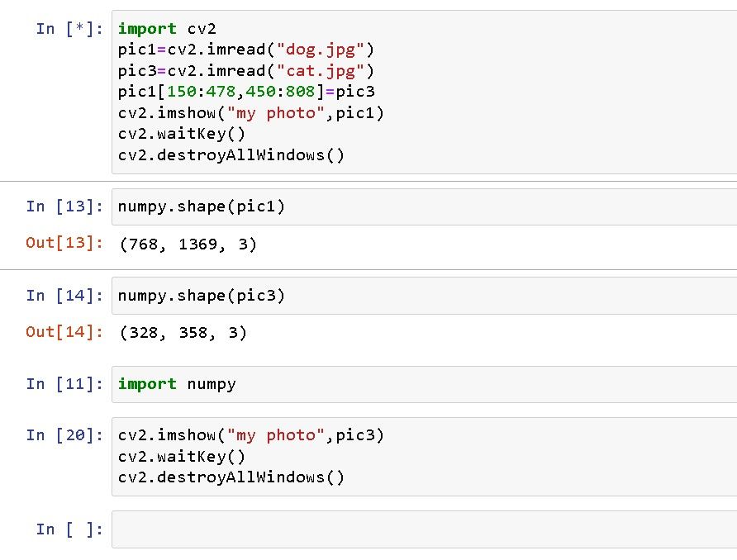Click the empty code cell at the bottom
The width and height of the screenshot is (737, 560).
(421, 529)
